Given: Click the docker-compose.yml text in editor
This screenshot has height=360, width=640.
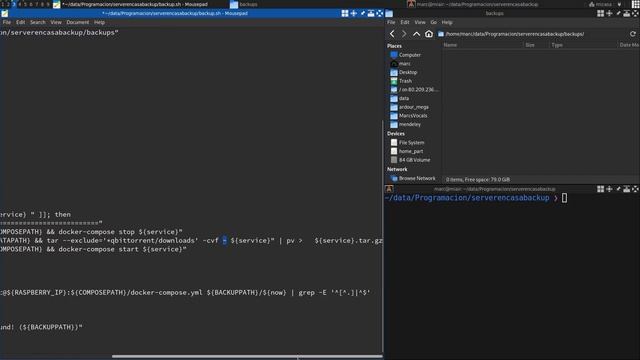Looking at the screenshot, I should click(166, 293).
